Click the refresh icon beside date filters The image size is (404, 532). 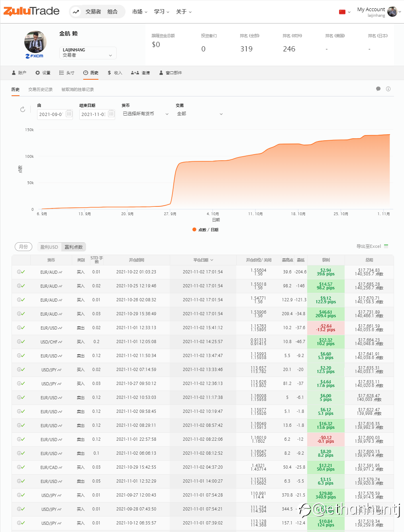pos(23,109)
